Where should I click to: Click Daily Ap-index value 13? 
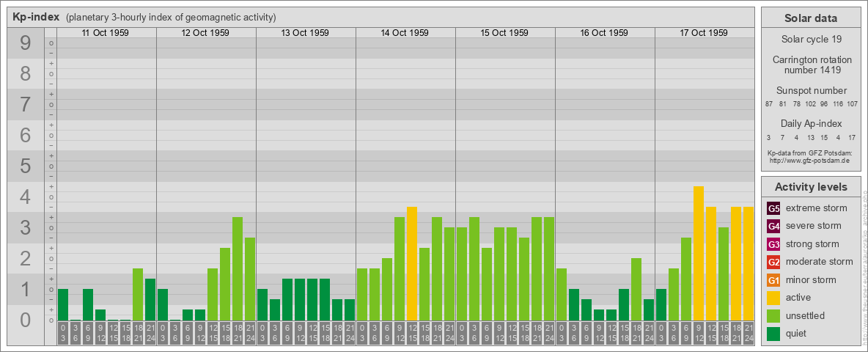click(810, 137)
